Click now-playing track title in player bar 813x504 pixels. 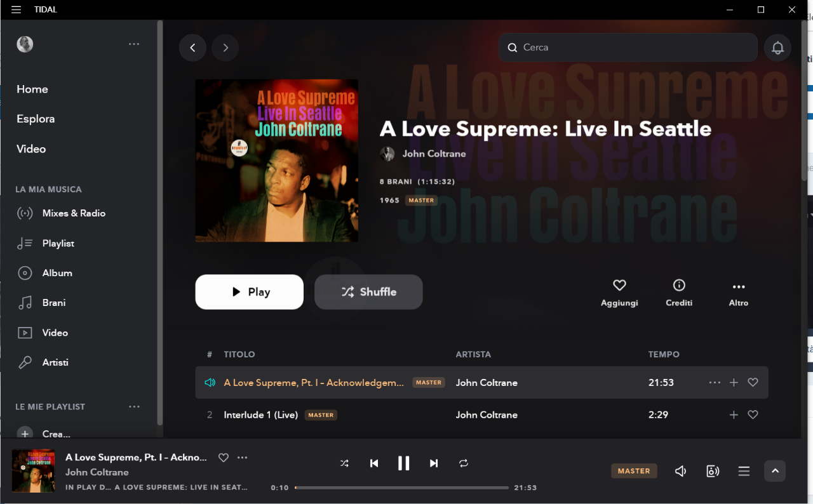[136, 457]
